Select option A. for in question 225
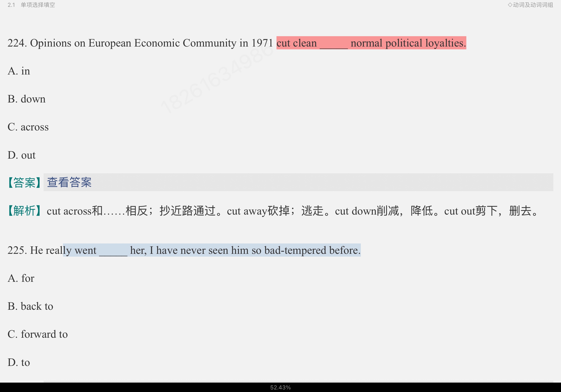The height and width of the screenshot is (392, 561). point(21,278)
